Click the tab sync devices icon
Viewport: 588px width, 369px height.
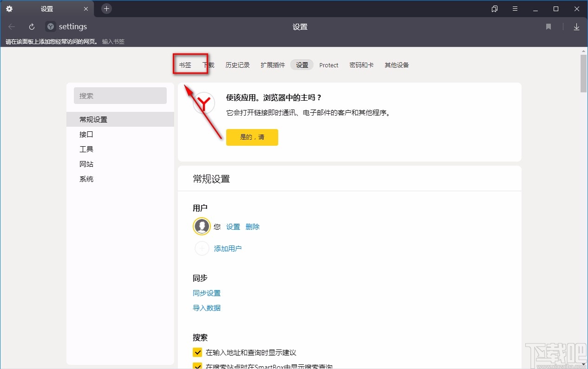click(494, 9)
